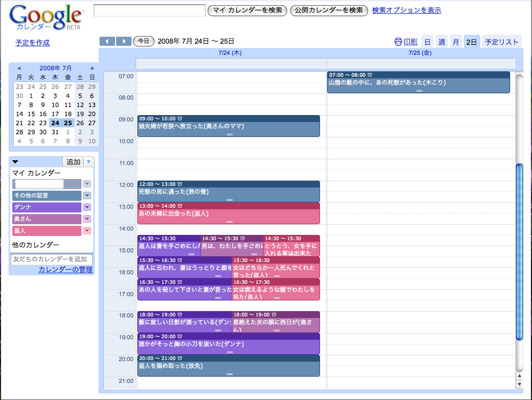Switch to 日 day view tab

point(428,42)
